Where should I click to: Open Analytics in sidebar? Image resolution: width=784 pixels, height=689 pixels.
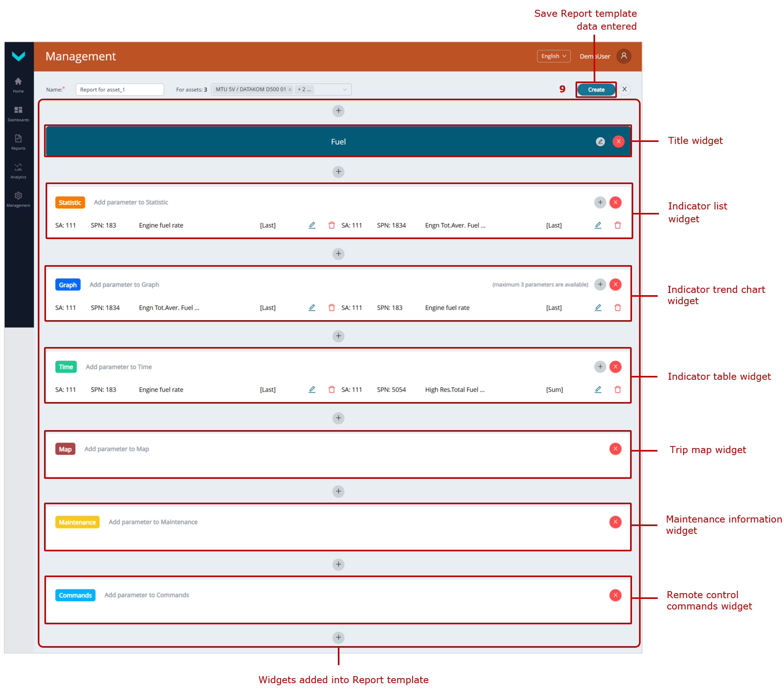point(18,171)
